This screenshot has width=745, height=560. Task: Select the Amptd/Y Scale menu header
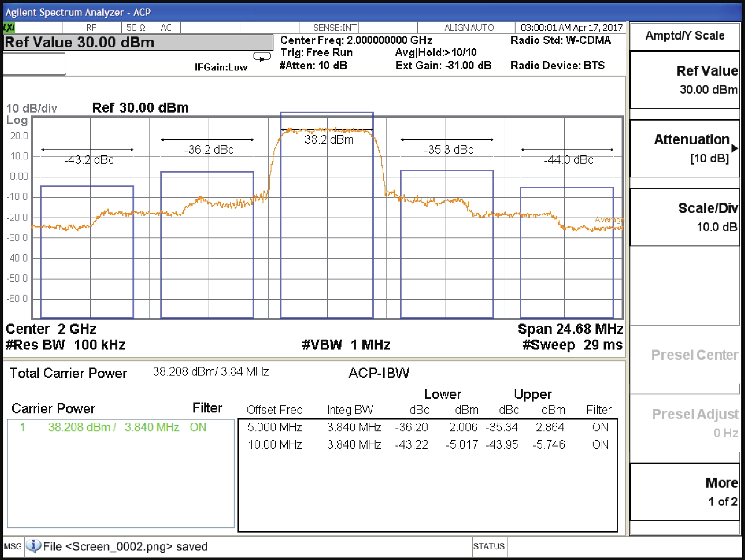(x=684, y=36)
